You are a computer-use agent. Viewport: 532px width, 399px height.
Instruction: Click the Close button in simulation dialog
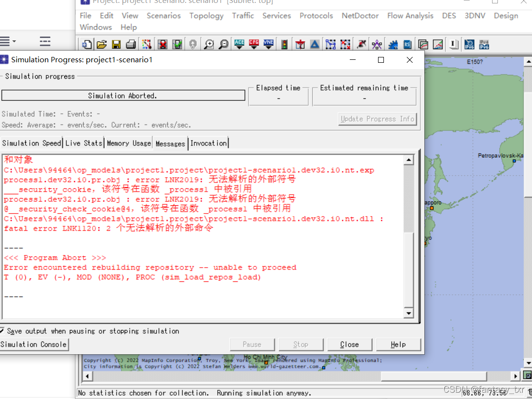349,345
